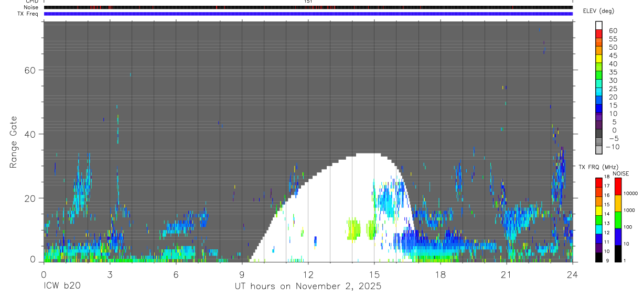Image resolution: width=644 pixels, height=297 pixels.
Task: Click the blue TX Freq strip above plot
Action: click(308, 14)
